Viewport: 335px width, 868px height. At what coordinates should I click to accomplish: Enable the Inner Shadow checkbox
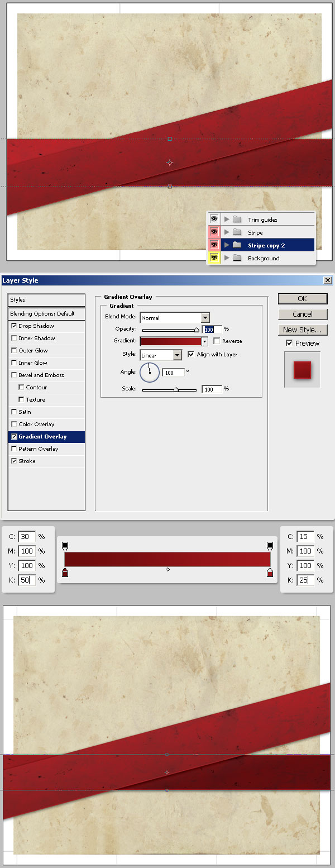[x=14, y=338]
